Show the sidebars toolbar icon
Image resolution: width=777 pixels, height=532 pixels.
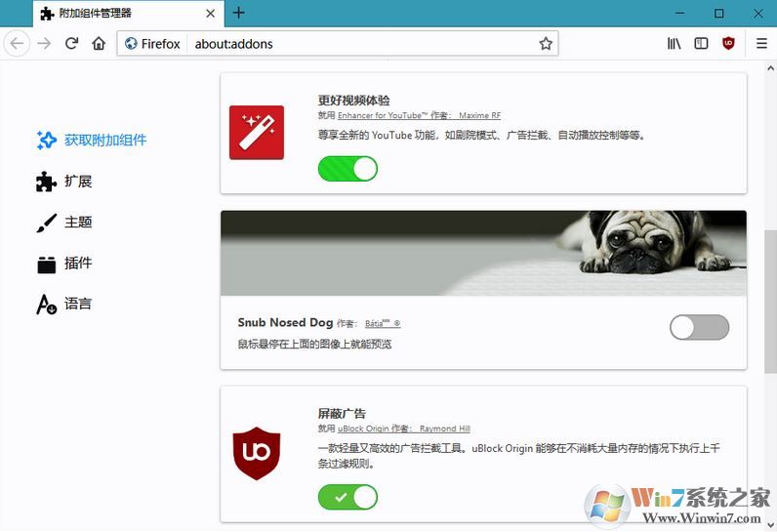pos(701,44)
